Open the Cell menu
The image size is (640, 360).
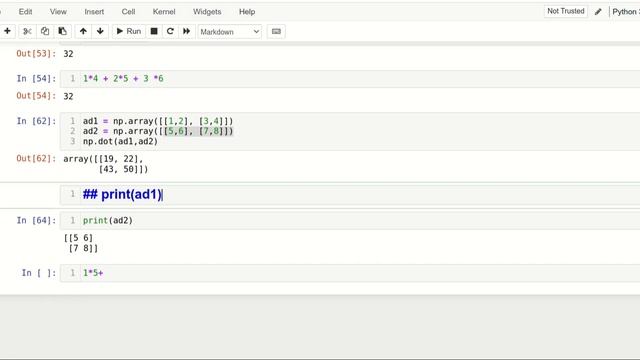(128, 12)
